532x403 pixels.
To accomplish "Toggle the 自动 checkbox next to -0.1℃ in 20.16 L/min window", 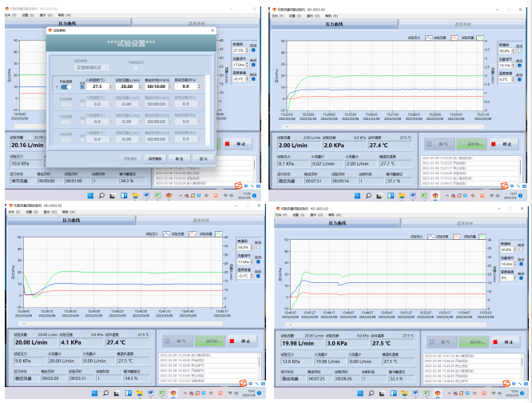I will pyautogui.click(x=253, y=79).
